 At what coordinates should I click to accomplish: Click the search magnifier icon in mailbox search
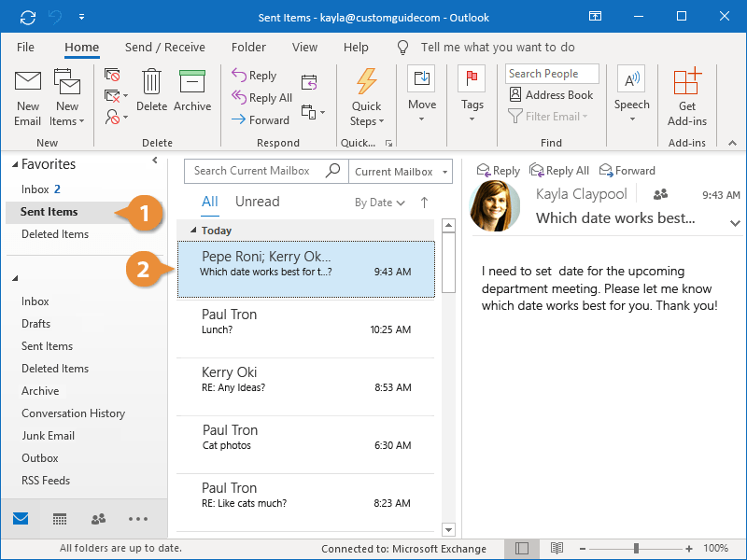[x=332, y=171]
